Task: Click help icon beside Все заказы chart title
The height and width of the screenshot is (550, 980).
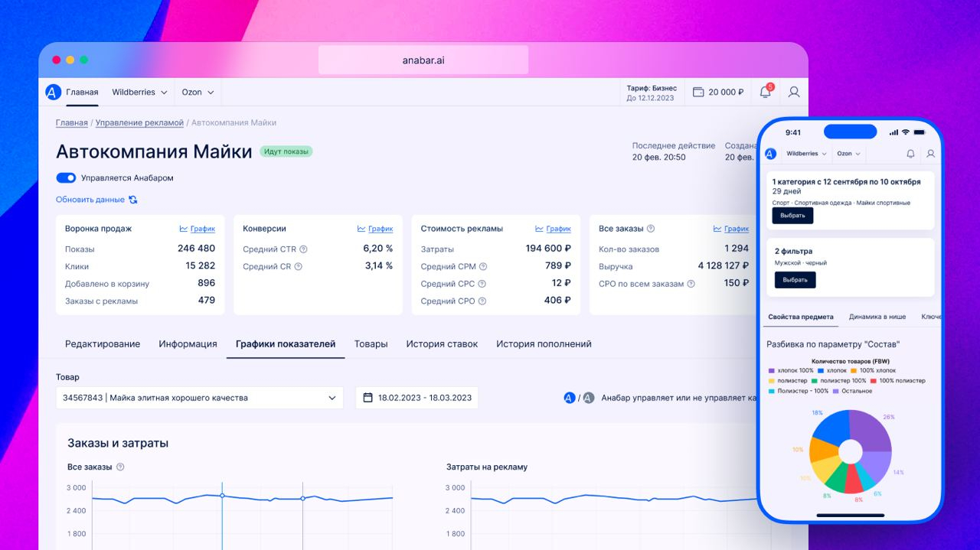Action: pos(120,467)
